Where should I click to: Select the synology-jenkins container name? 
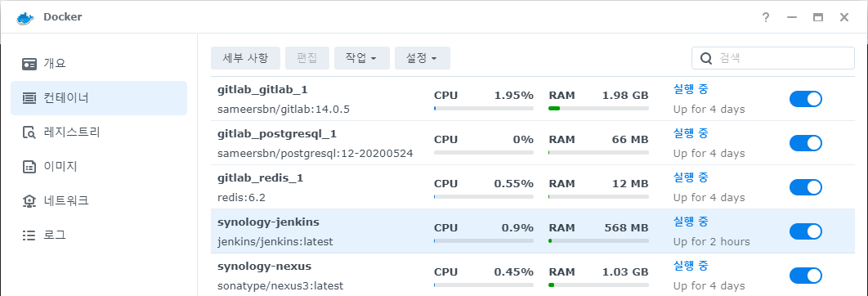tap(268, 222)
